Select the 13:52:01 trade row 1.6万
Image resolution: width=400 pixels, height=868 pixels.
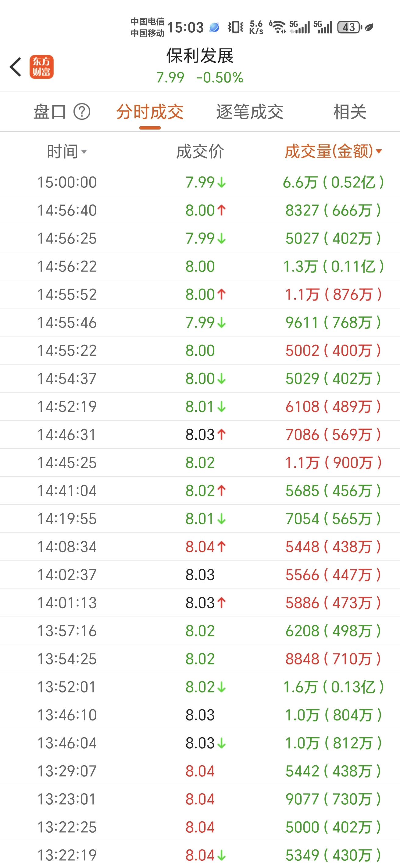click(200, 687)
